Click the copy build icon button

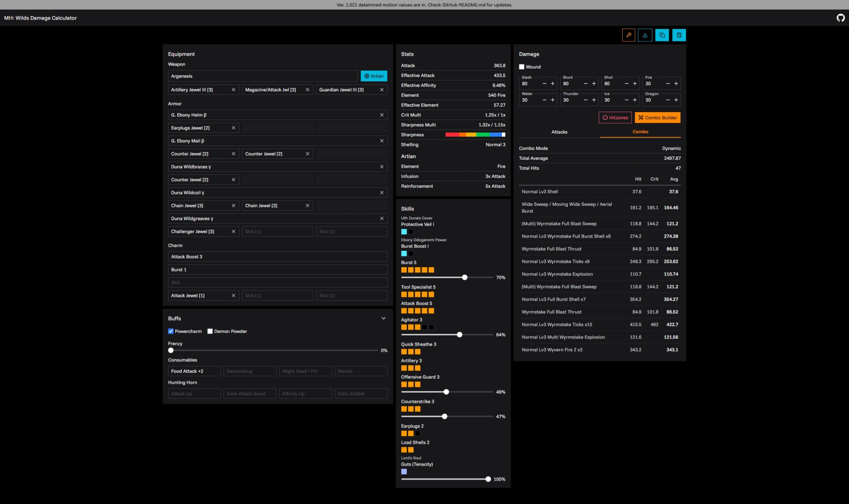662,35
